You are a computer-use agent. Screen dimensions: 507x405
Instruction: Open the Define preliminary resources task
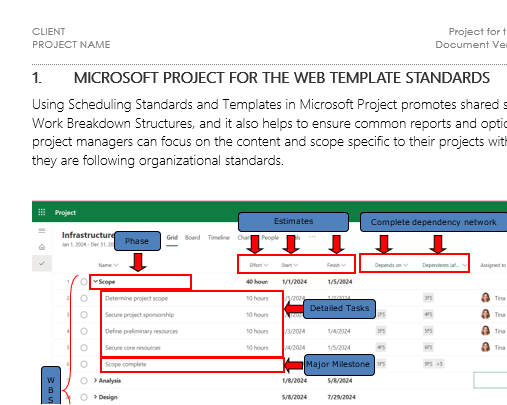[141, 331]
